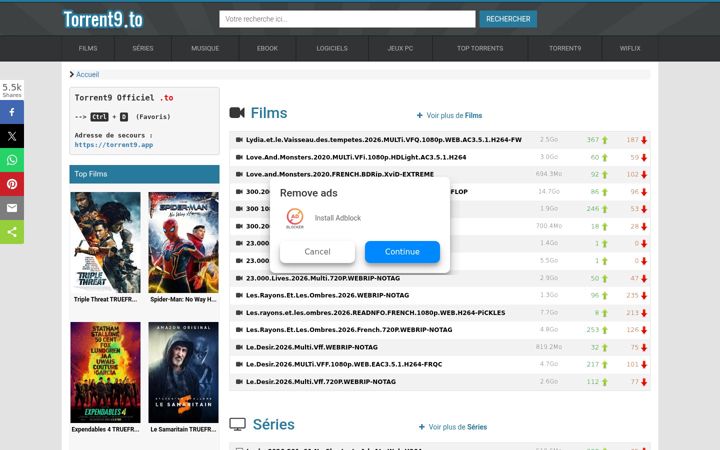Viewport: 720px width, 450px height.
Task: Click the Séries monitor icon
Action: click(x=237, y=424)
